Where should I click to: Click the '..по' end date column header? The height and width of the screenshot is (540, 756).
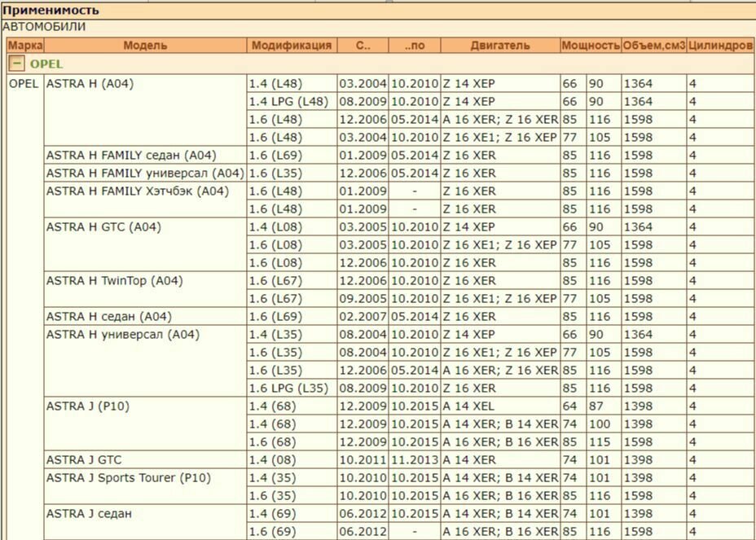pyautogui.click(x=414, y=46)
